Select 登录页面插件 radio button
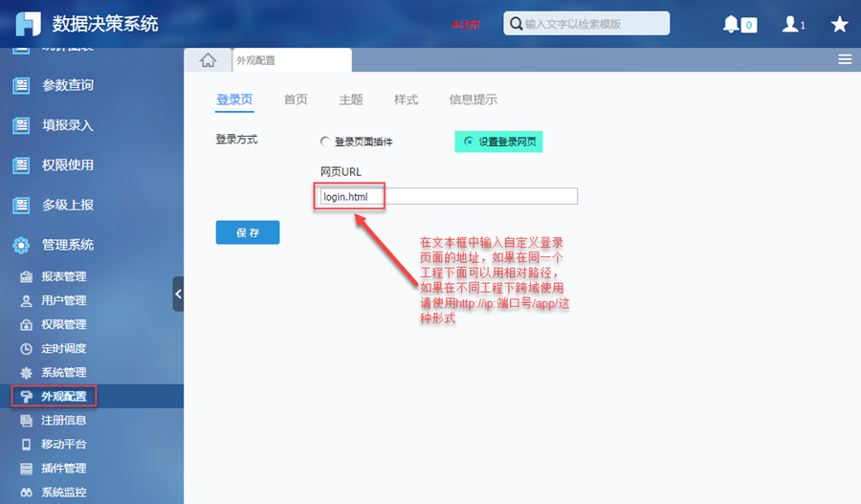The image size is (861, 504). pos(325,142)
